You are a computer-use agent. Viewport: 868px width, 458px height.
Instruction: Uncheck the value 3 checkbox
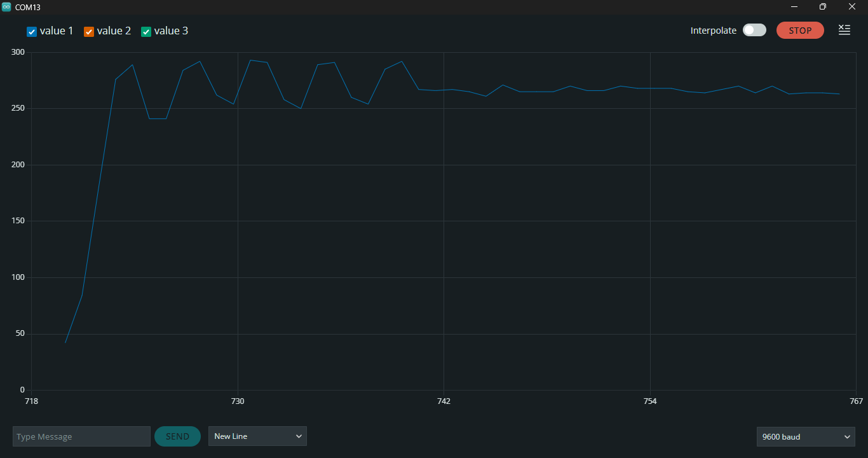pyautogui.click(x=146, y=31)
